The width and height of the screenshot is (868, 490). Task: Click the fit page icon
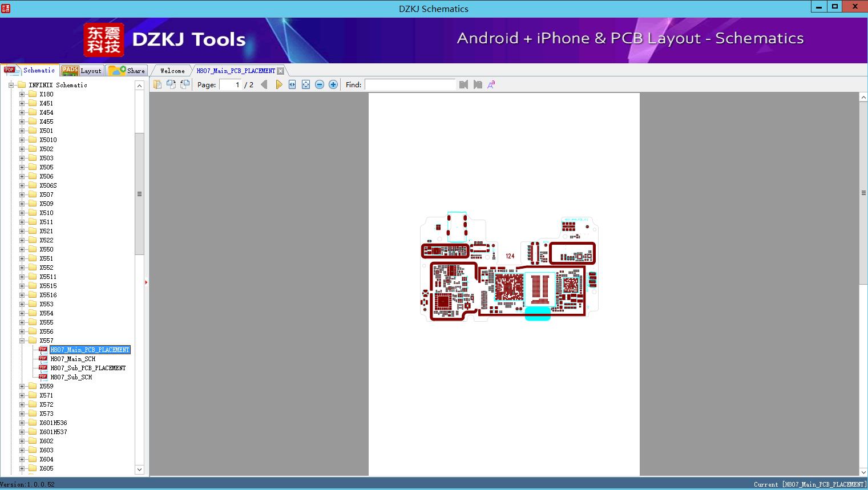click(x=306, y=84)
